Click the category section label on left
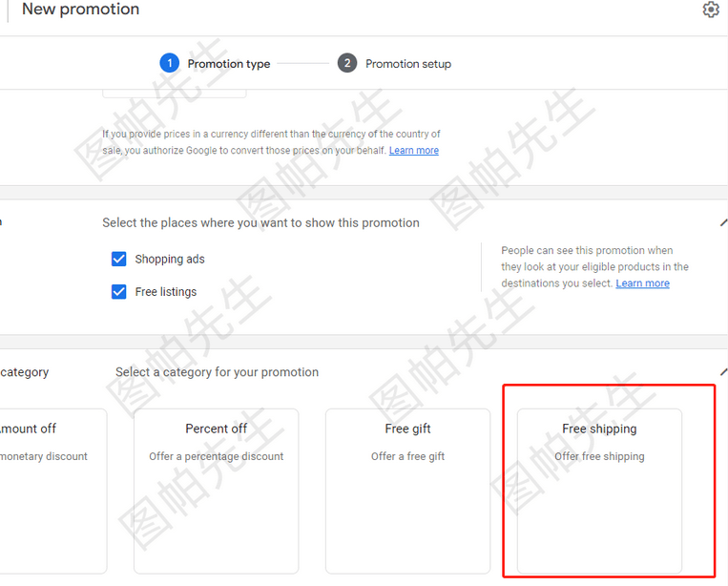The image size is (728, 586). pos(24,372)
